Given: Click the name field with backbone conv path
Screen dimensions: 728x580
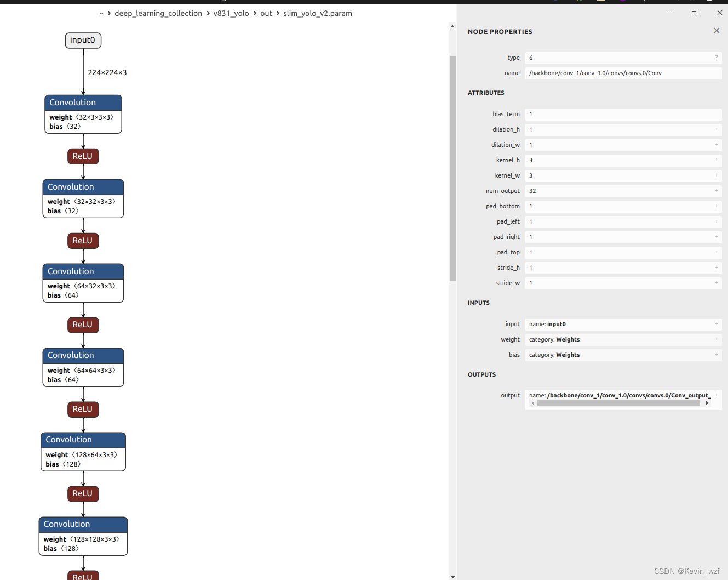Looking at the screenshot, I should [x=623, y=73].
